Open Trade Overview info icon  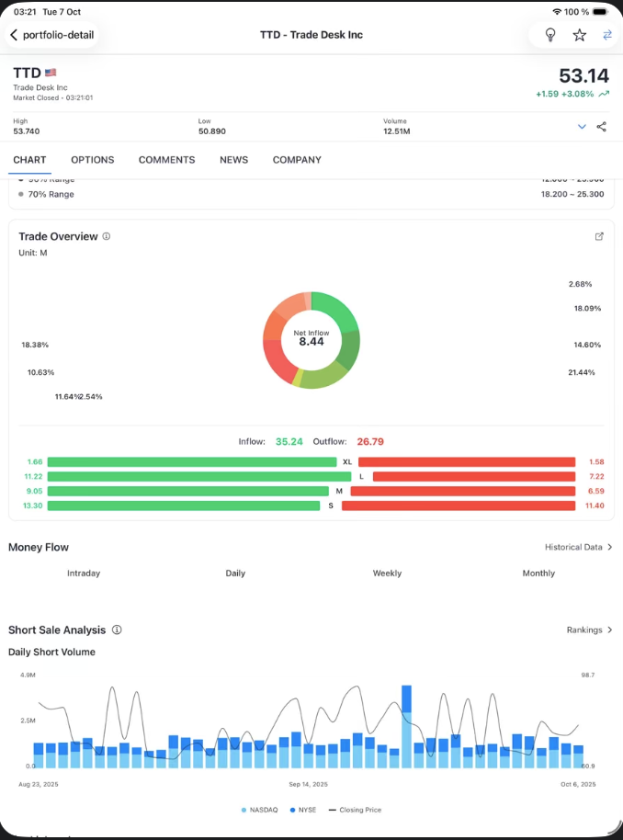[x=106, y=236]
